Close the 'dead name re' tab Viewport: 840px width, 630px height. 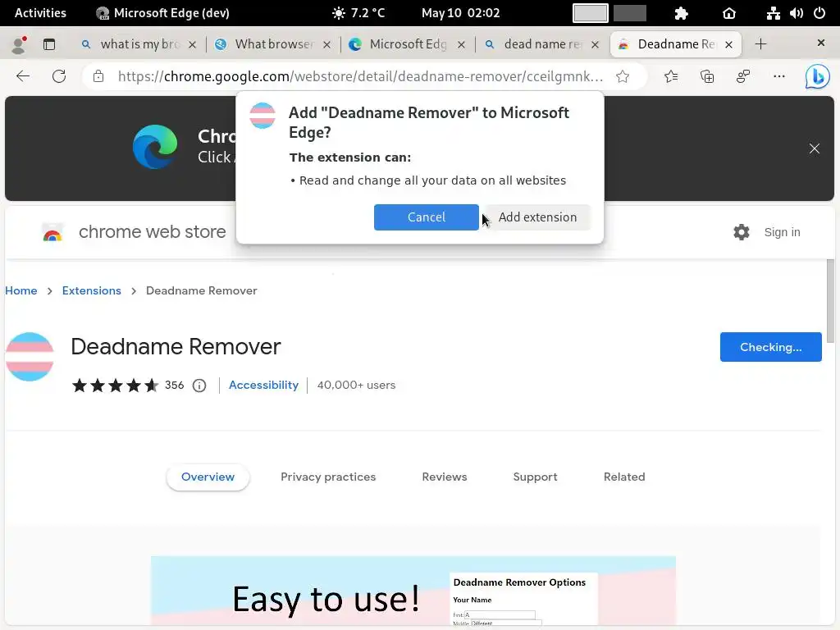click(596, 44)
